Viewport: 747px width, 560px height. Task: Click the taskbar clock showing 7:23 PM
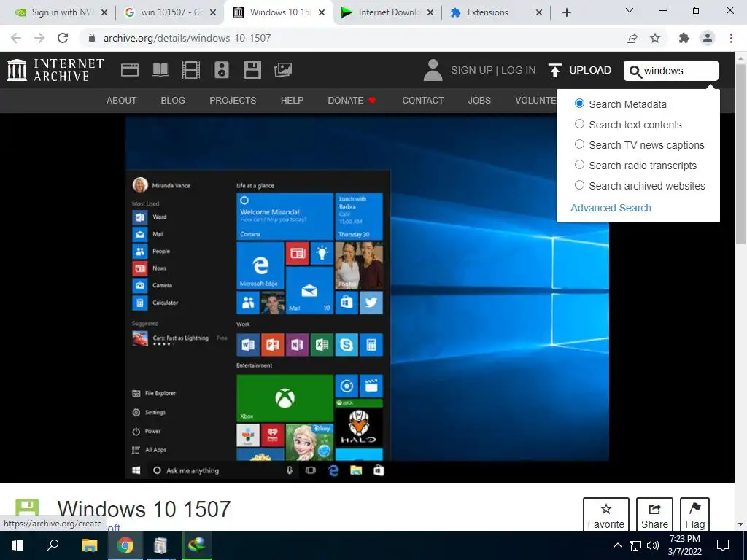click(x=684, y=545)
